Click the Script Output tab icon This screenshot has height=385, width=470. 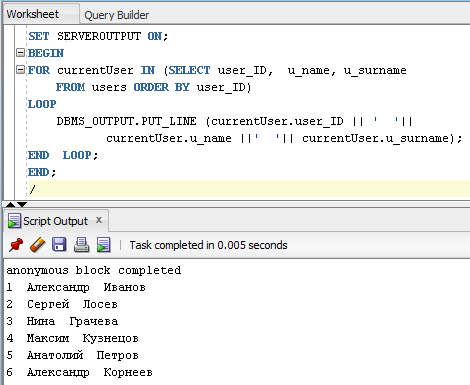click(x=14, y=221)
